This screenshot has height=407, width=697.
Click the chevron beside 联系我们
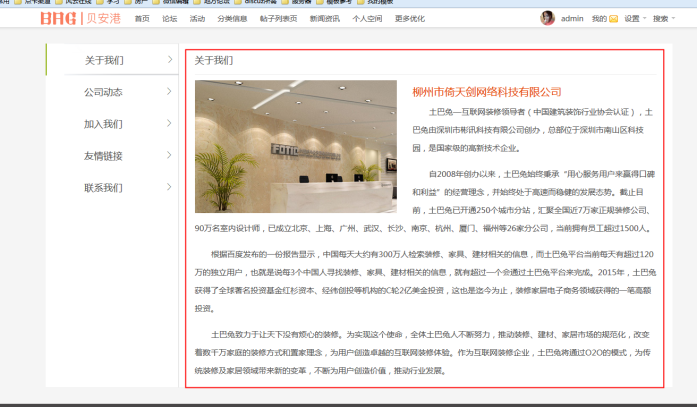click(169, 187)
